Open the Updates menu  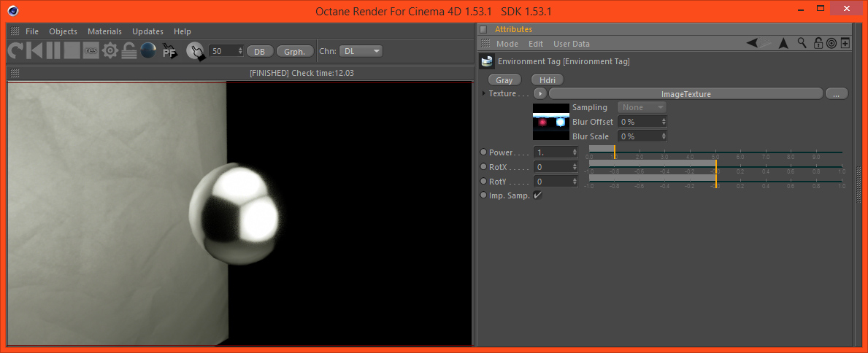(x=147, y=31)
